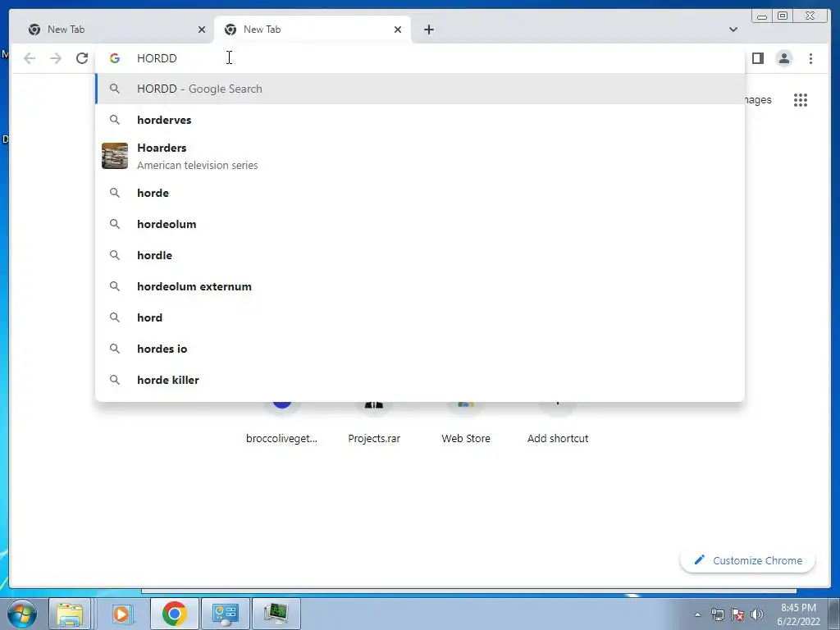Screen dimensions: 840x630
Task: Open Windows Explorer from taskbar
Action: pyautogui.click(x=70, y=614)
